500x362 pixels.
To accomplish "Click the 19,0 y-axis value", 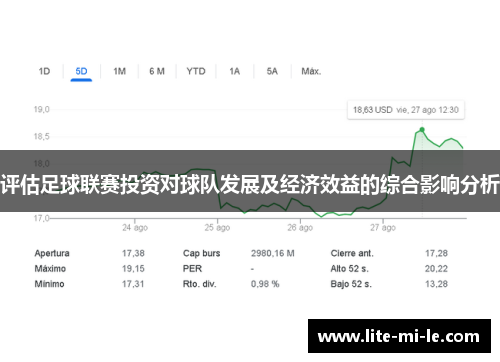I will [41, 109].
